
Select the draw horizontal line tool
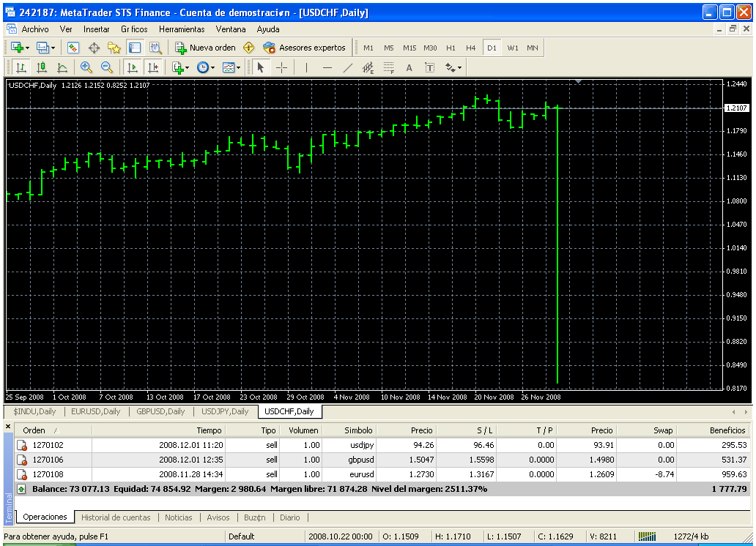327,67
